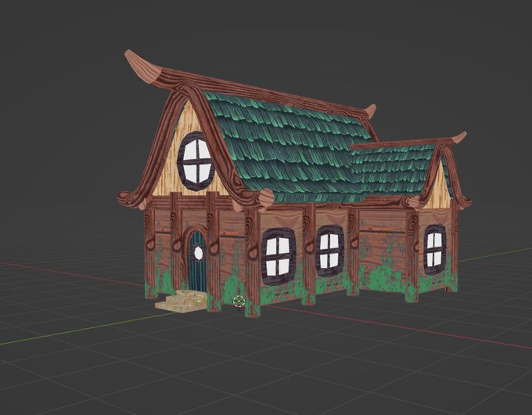
Task: Click the stone entrance steps
Action: pyautogui.click(x=181, y=301)
